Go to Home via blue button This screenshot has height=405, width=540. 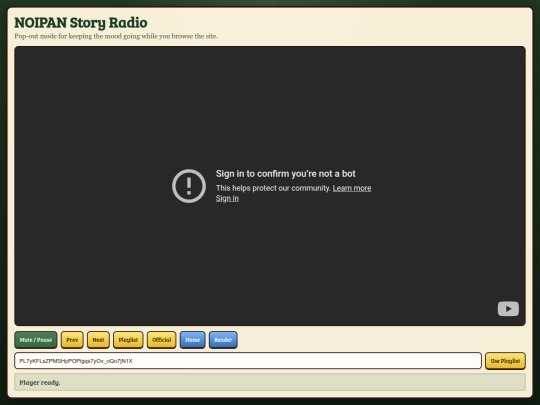click(x=193, y=340)
